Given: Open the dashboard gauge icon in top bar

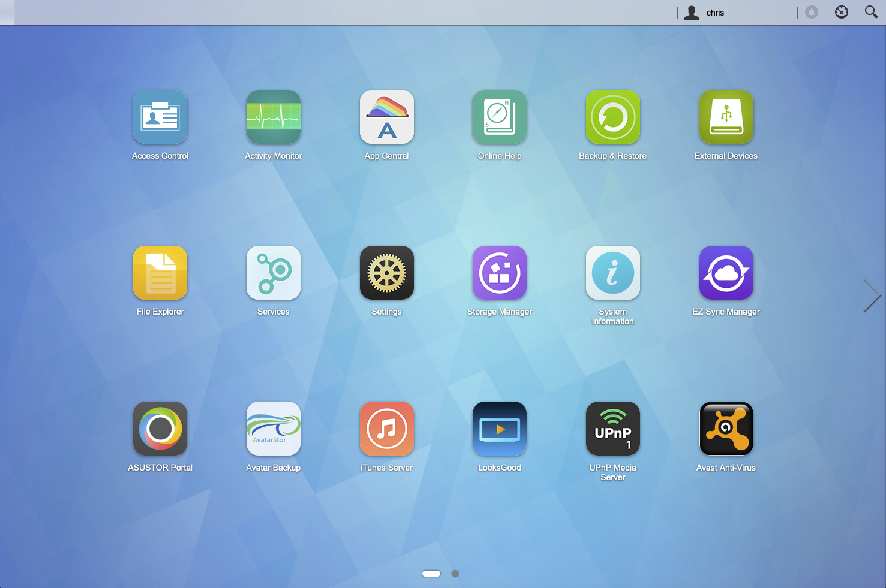Looking at the screenshot, I should 842,12.
